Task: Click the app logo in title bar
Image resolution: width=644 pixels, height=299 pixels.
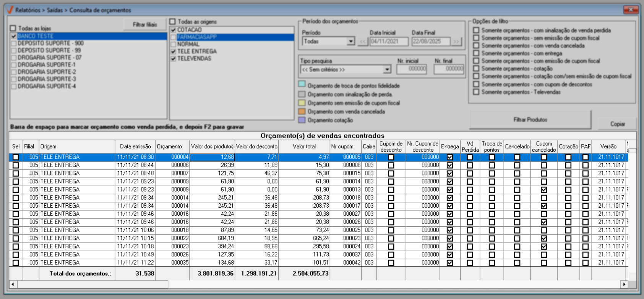Action: [x=10, y=10]
